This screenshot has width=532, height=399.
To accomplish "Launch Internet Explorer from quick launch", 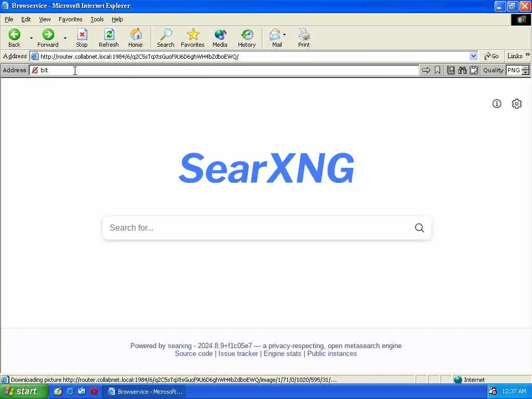I will coord(70,391).
